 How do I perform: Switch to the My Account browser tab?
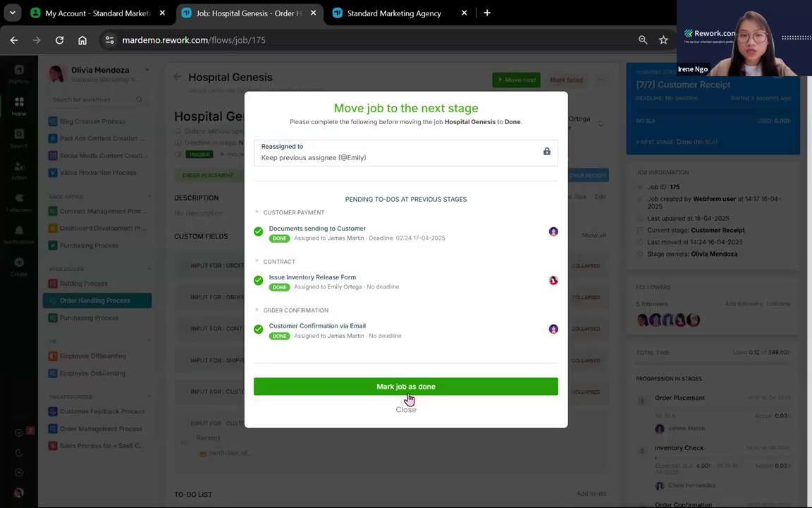99,13
